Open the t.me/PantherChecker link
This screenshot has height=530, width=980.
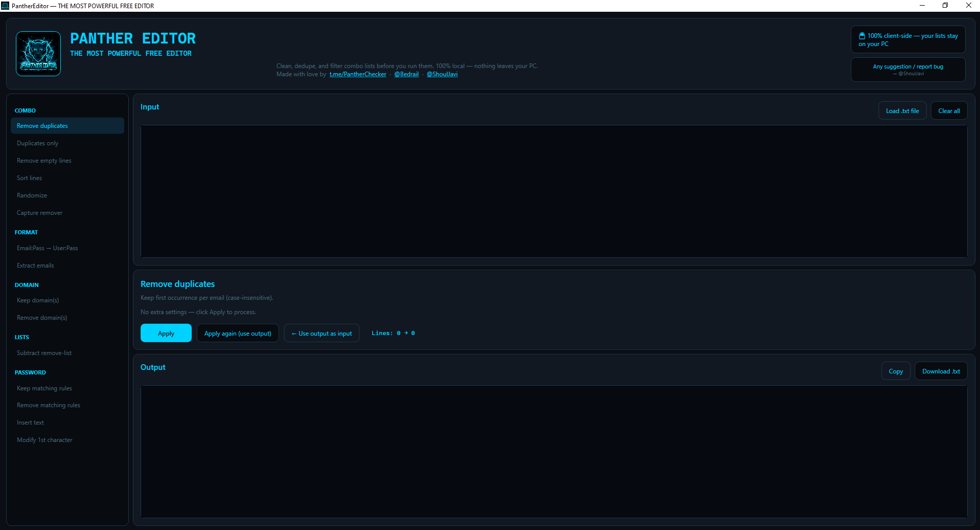[x=358, y=74]
